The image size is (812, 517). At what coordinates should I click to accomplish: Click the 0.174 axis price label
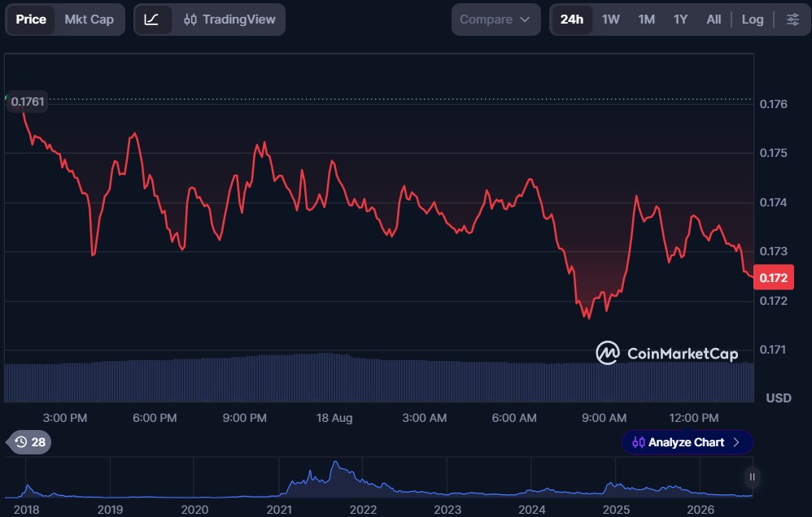773,202
